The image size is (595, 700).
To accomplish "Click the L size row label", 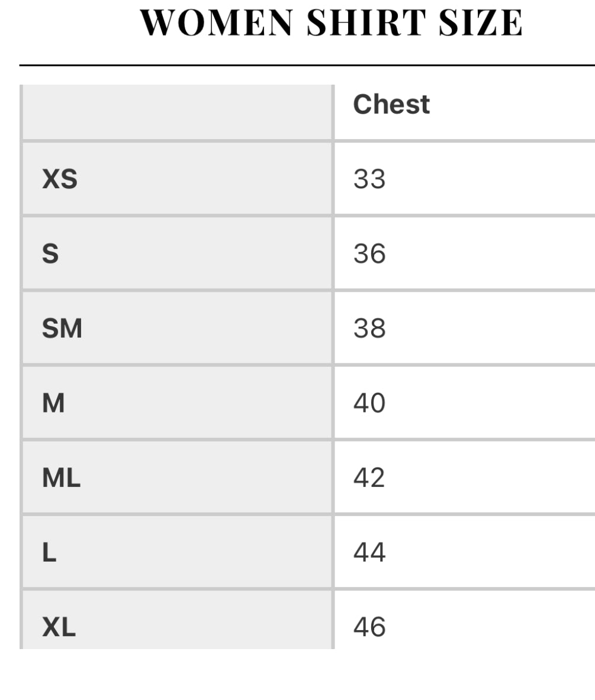I will pyautogui.click(x=49, y=553).
